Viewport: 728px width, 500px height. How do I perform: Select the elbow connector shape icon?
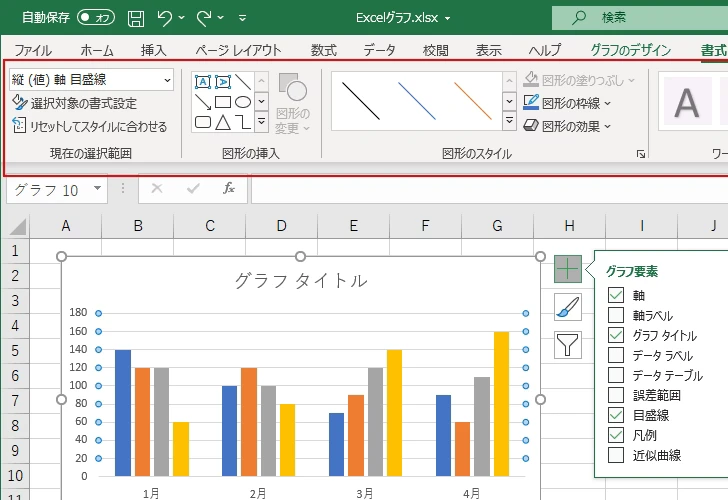pyautogui.click(x=243, y=122)
